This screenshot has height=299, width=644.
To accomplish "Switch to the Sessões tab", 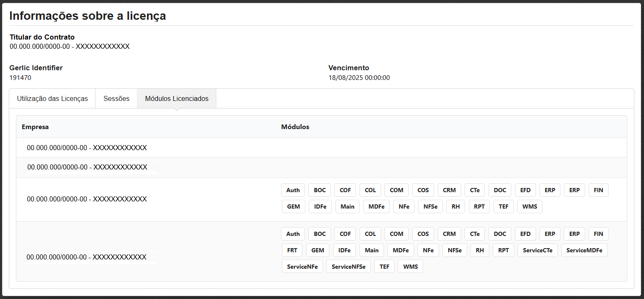I will tap(116, 98).
